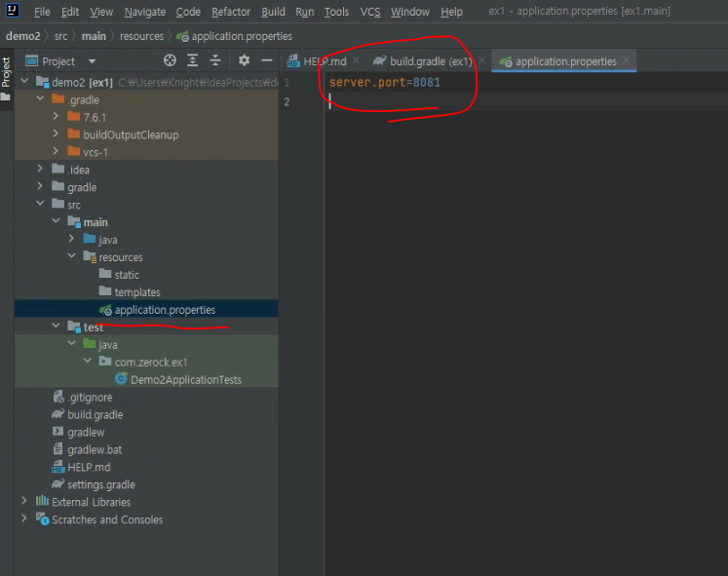Click main in the breadcrumb path
The image size is (728, 576).
click(x=94, y=36)
